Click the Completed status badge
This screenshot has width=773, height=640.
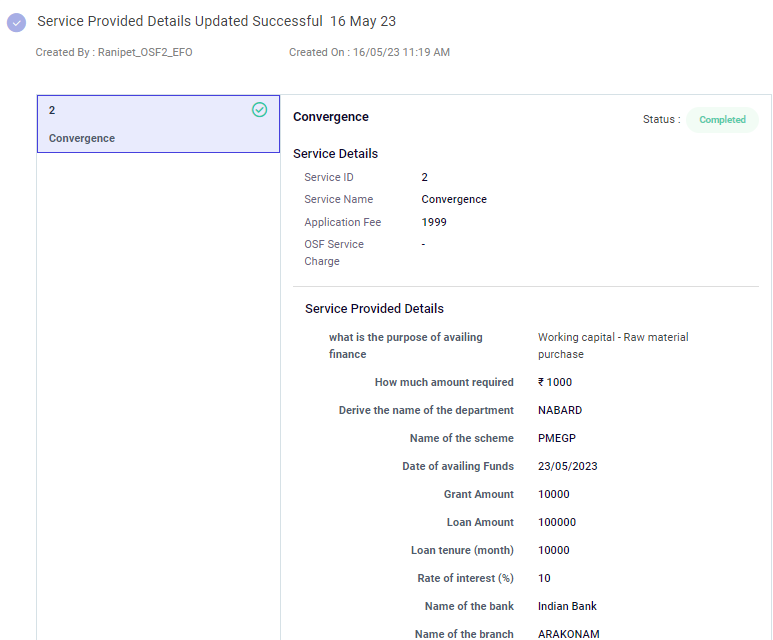[x=722, y=120]
